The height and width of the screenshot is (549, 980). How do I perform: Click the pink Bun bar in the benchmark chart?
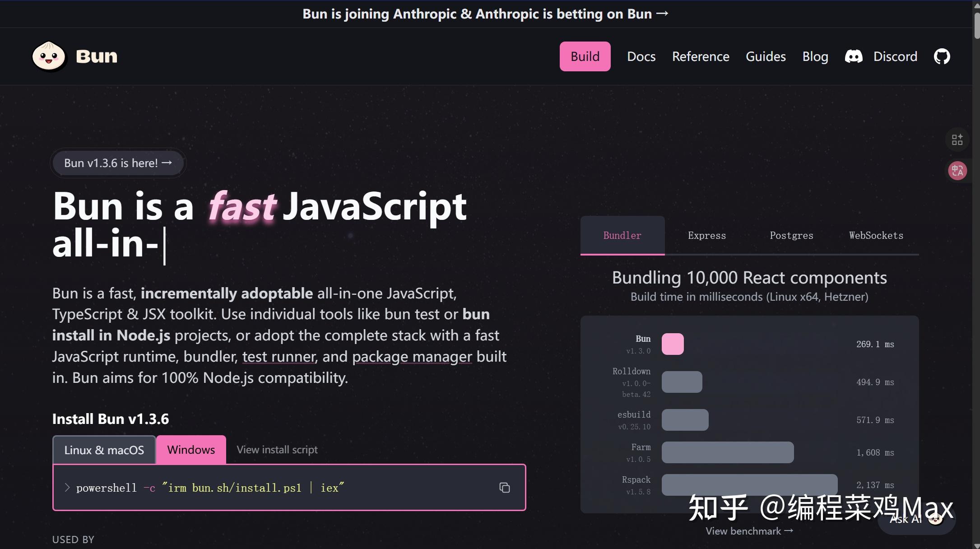coord(672,344)
